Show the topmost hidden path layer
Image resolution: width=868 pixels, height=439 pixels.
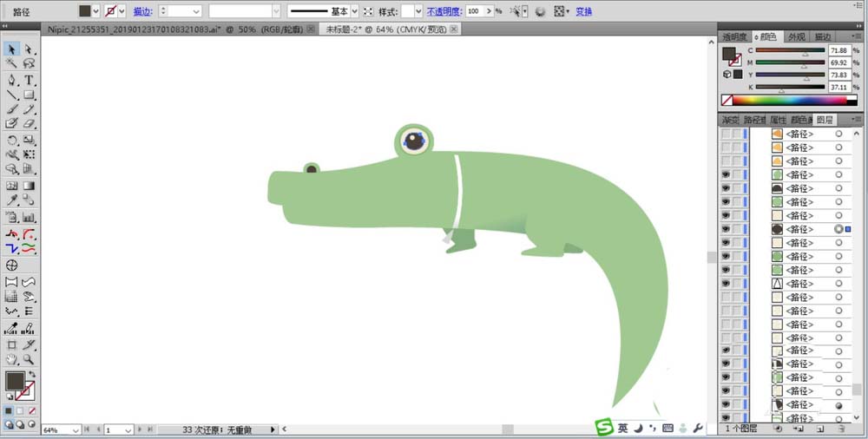coord(727,134)
